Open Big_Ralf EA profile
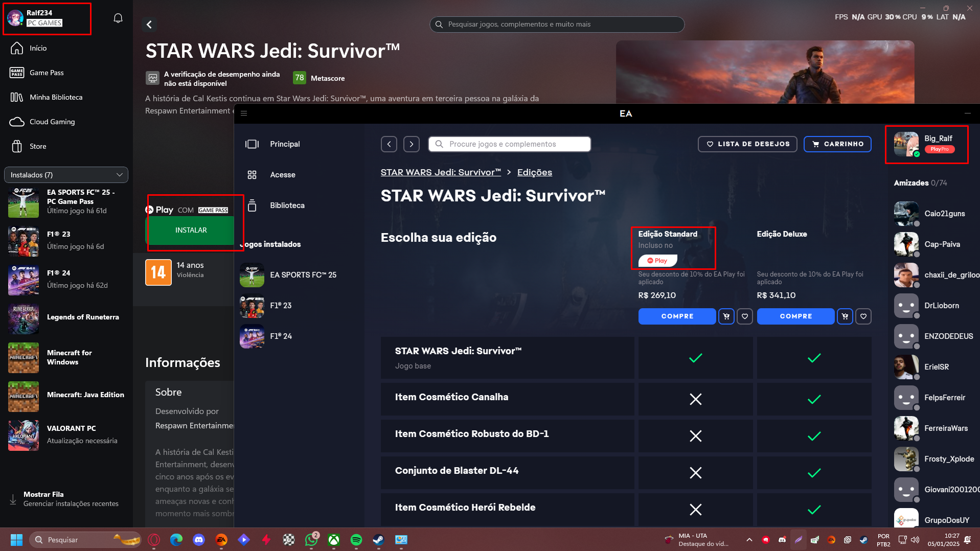The height and width of the screenshot is (551, 980). click(x=926, y=145)
